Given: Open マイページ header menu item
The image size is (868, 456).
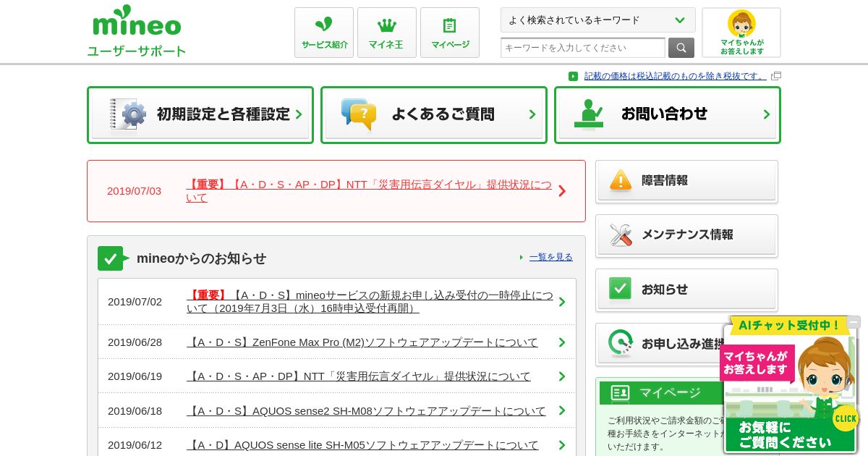Looking at the screenshot, I should 450,33.
